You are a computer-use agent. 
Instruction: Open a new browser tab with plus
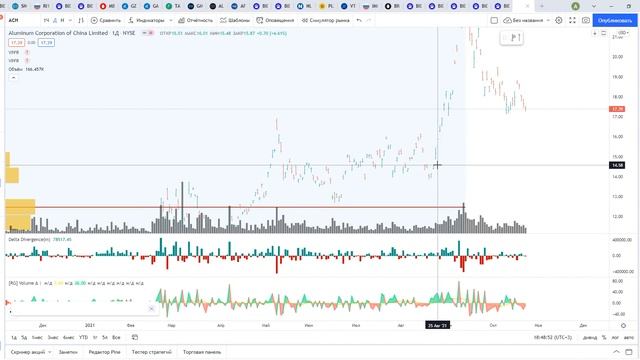click(x=542, y=6)
